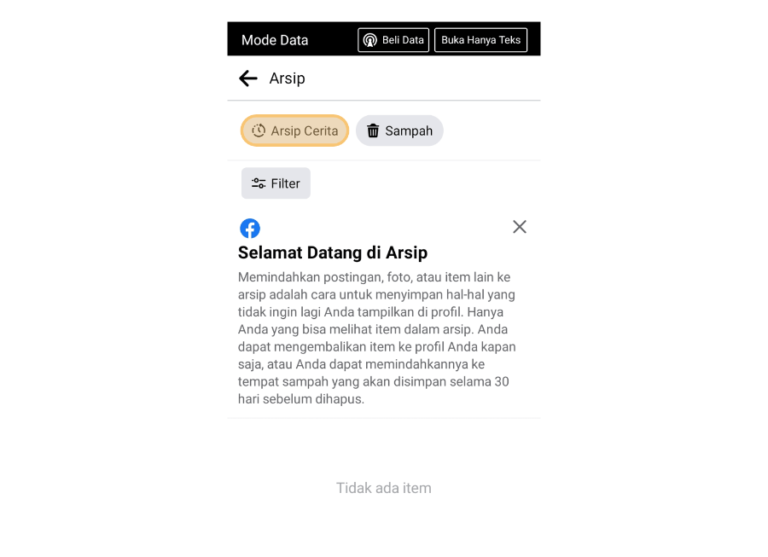
Task: Select the Arsip Cerita tab
Action: pyautogui.click(x=294, y=131)
